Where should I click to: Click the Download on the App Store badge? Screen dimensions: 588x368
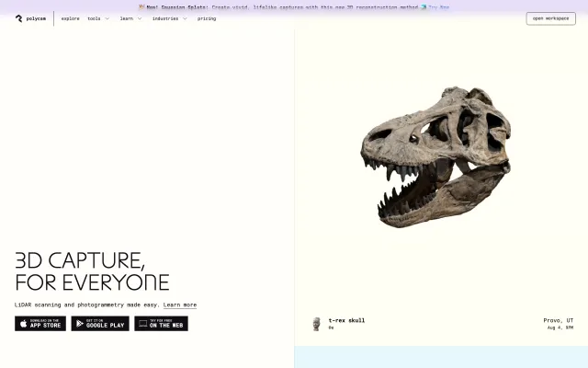pyautogui.click(x=40, y=324)
